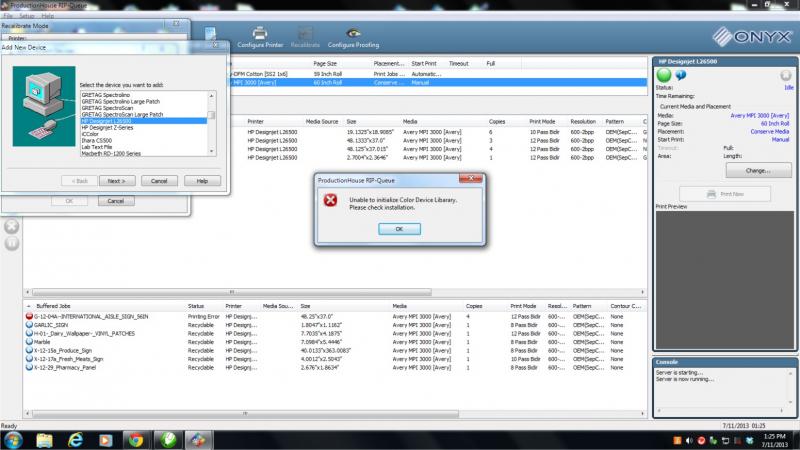Click Next in Add New Device wizard
The image size is (800, 450).
pyautogui.click(x=117, y=181)
